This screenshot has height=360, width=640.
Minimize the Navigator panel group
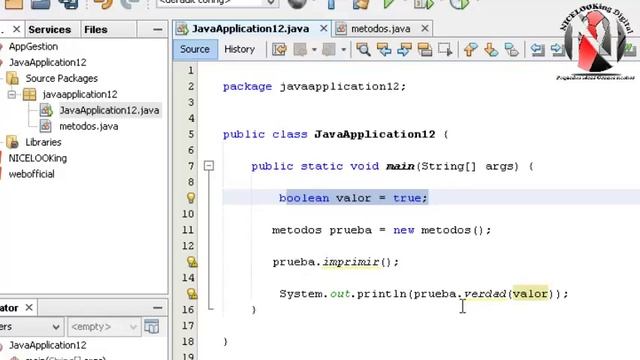click(158, 307)
